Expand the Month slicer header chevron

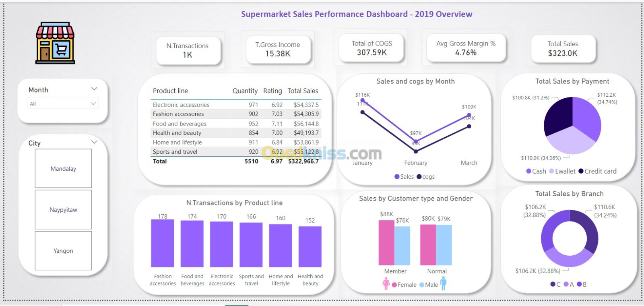click(x=94, y=89)
